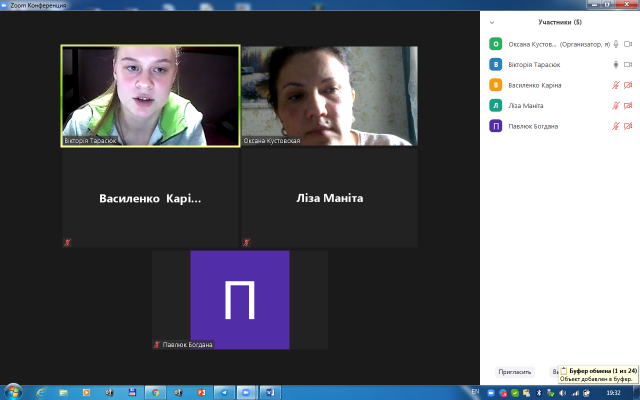Unmute microphone for Павлюк Богдана in list
Image resolution: width=640 pixels, height=400 pixels.
tap(616, 126)
